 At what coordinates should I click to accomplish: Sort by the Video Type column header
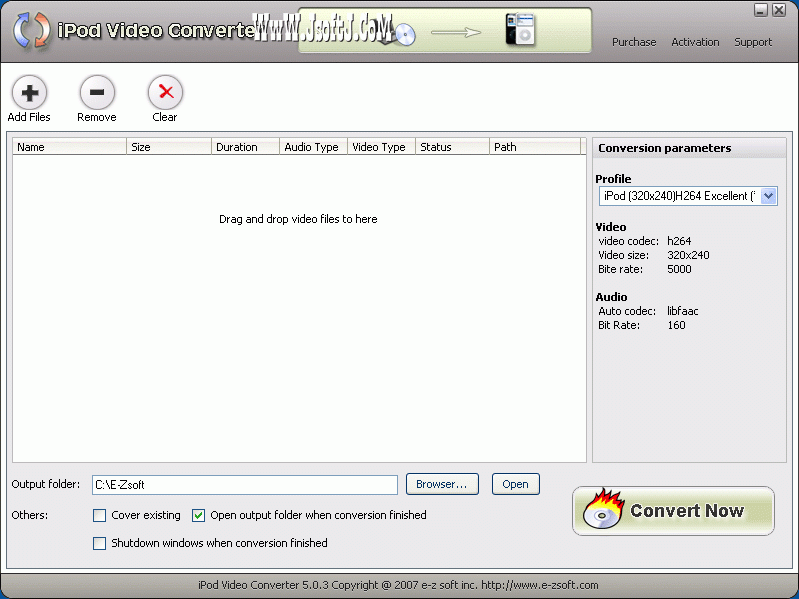[381, 147]
